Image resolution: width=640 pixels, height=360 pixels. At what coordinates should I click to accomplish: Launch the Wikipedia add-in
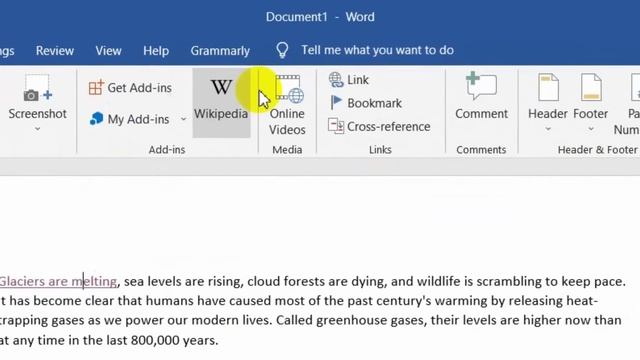[221, 102]
